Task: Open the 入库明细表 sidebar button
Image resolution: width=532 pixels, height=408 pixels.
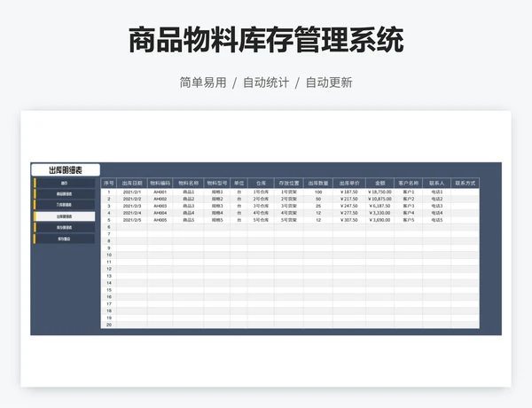Action: 64,205
